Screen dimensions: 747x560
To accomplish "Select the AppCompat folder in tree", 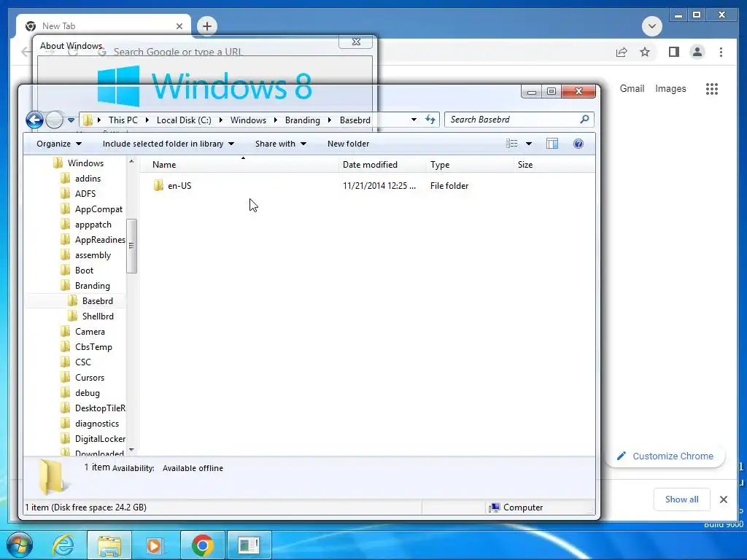I will [98, 209].
